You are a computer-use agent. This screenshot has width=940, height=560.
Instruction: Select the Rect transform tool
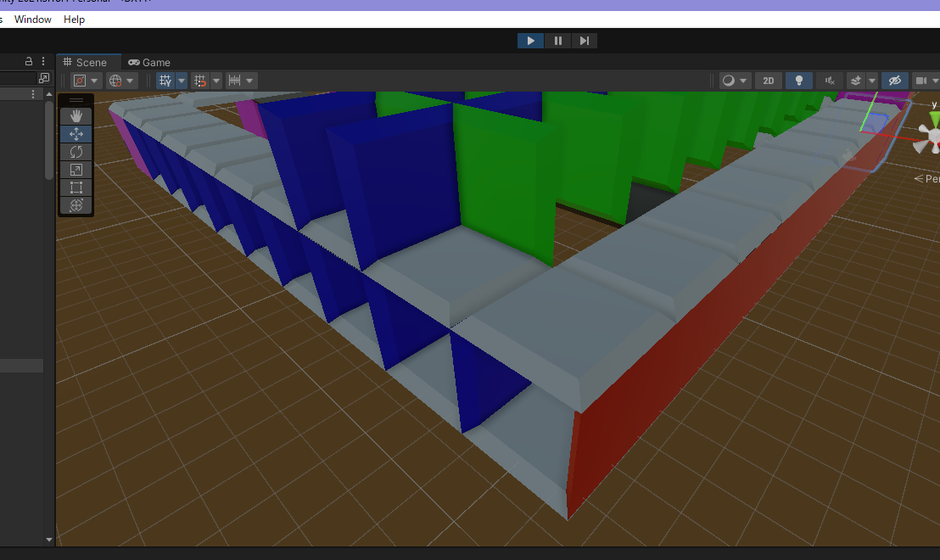(x=76, y=188)
